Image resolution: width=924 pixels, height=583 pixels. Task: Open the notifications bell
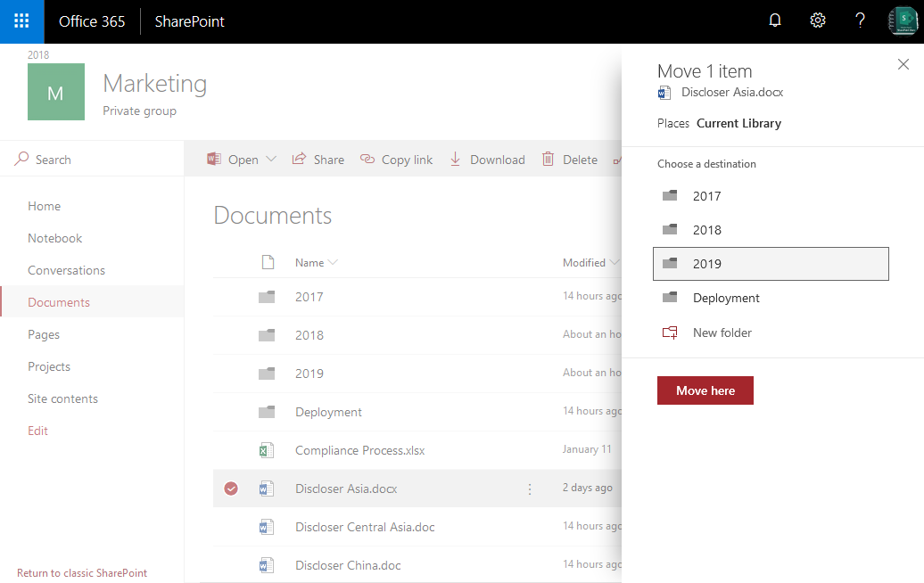click(x=774, y=20)
